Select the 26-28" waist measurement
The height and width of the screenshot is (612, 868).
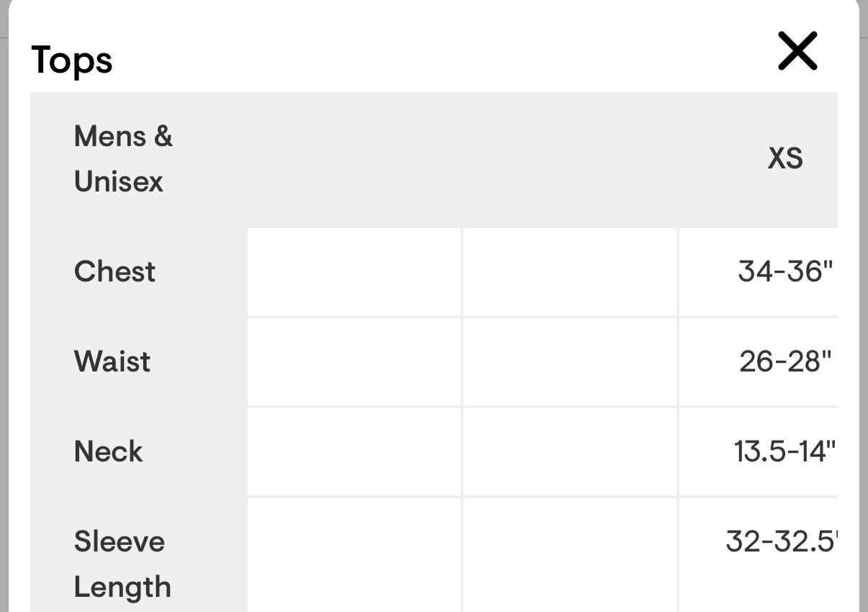point(785,361)
